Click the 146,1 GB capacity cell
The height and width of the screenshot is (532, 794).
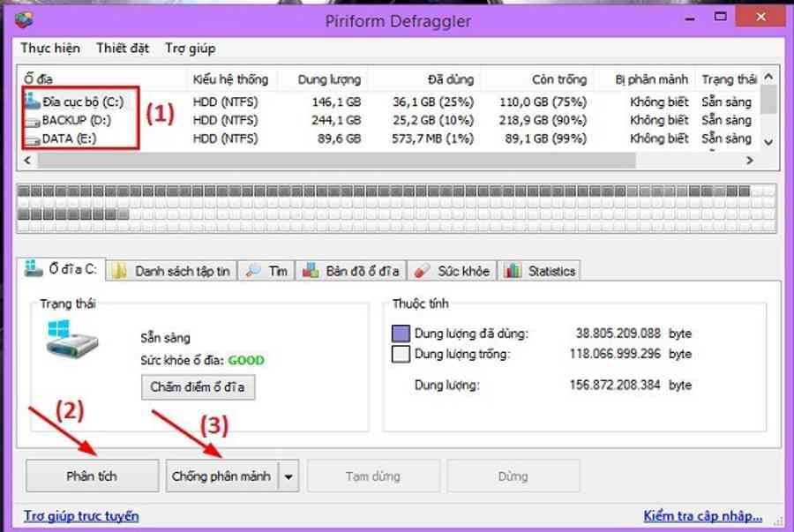(336, 102)
